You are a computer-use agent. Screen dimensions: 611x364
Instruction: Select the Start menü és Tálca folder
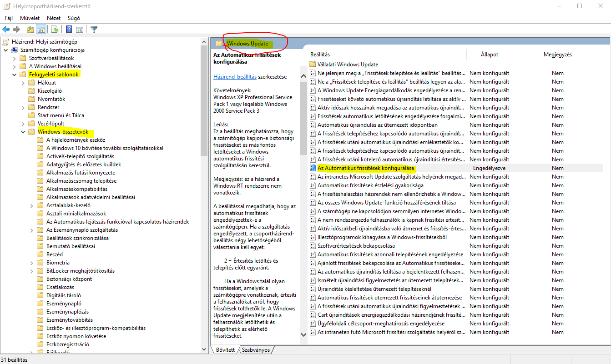tap(61, 115)
